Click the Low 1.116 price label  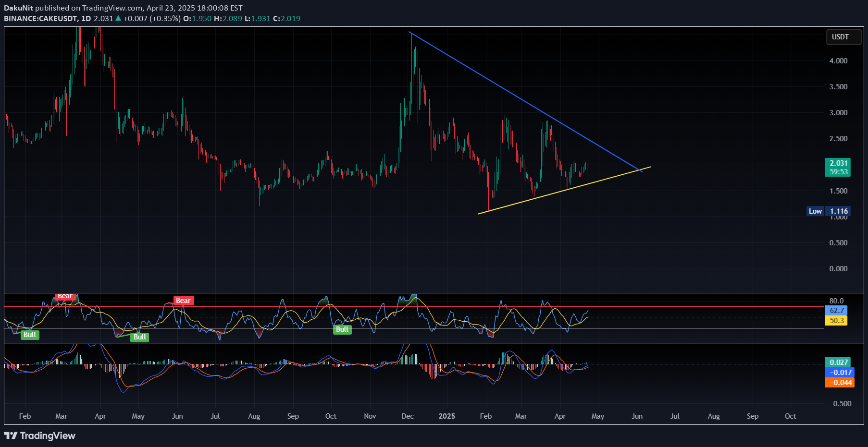coord(829,211)
